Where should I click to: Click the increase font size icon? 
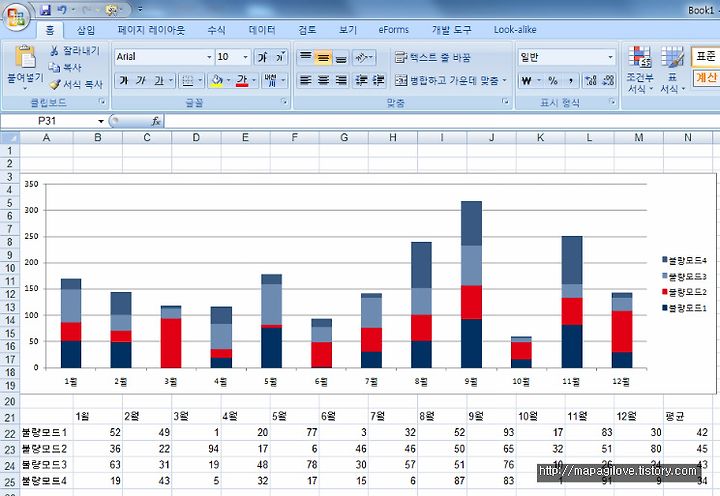pos(262,57)
